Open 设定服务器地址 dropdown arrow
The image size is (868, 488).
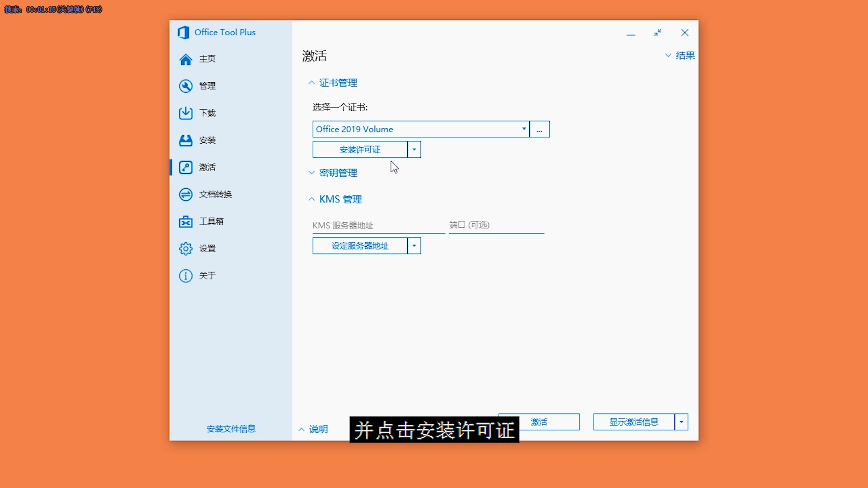coord(414,245)
